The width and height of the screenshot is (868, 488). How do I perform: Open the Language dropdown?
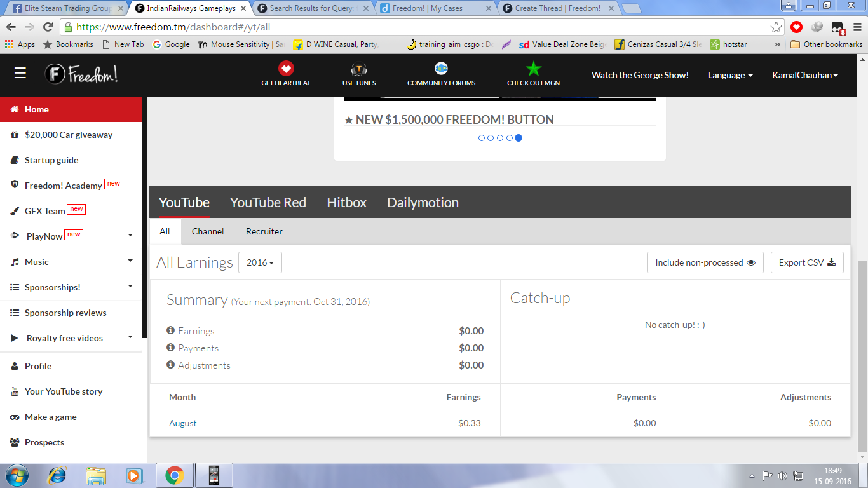[x=730, y=75]
